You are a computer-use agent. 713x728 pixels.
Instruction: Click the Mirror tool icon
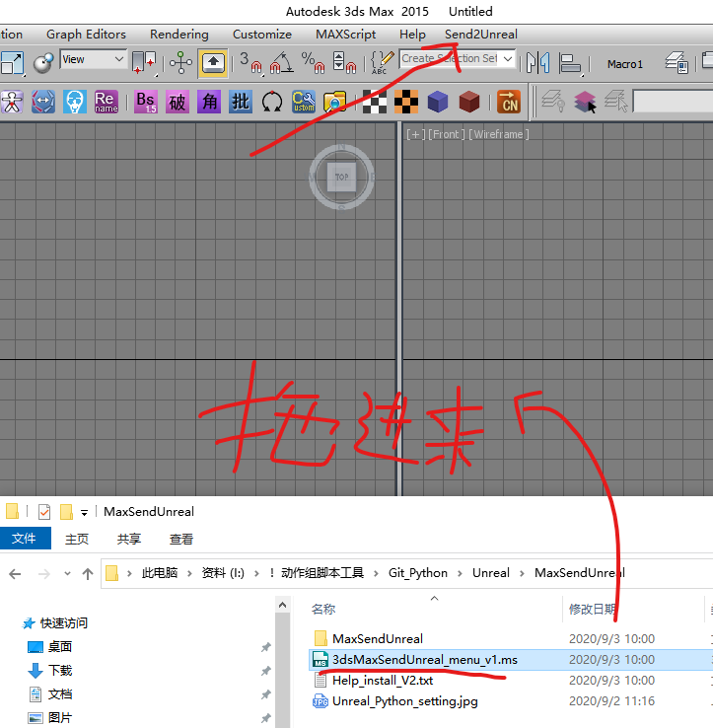[x=537, y=63]
